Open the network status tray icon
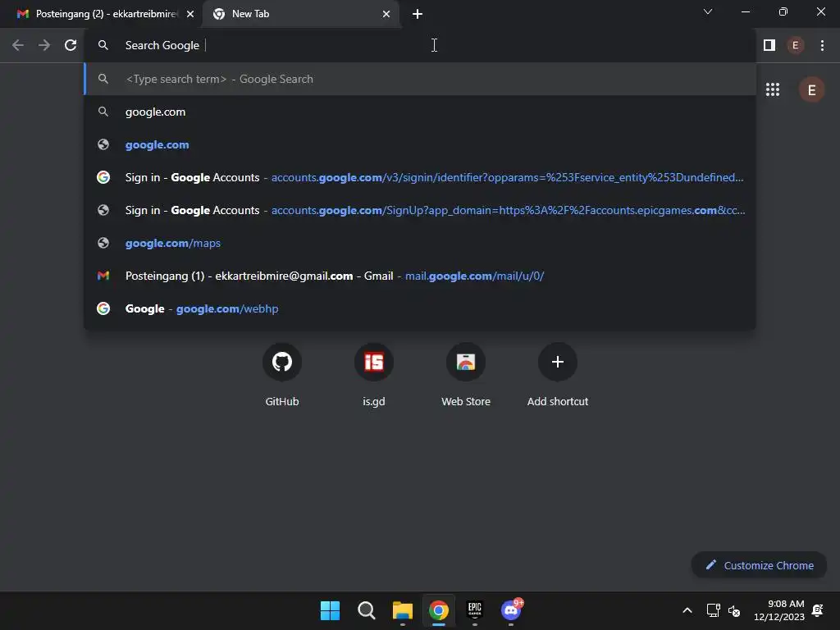This screenshot has height=630, width=840. pos(713,610)
